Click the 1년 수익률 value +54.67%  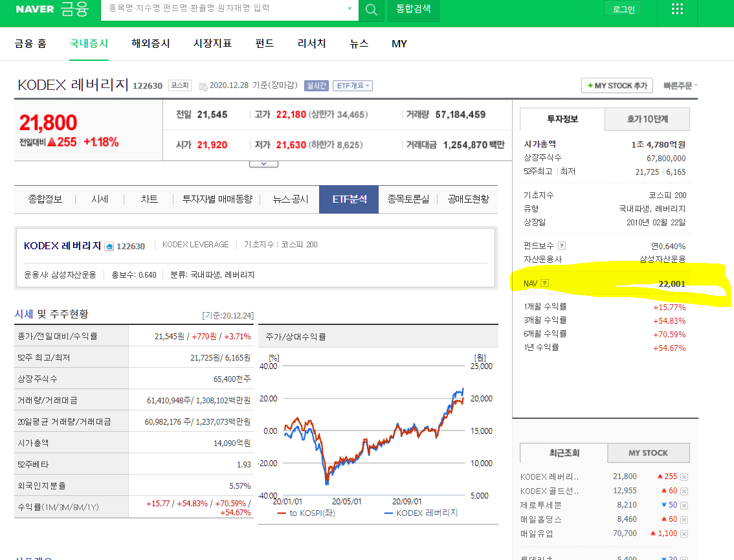(669, 348)
